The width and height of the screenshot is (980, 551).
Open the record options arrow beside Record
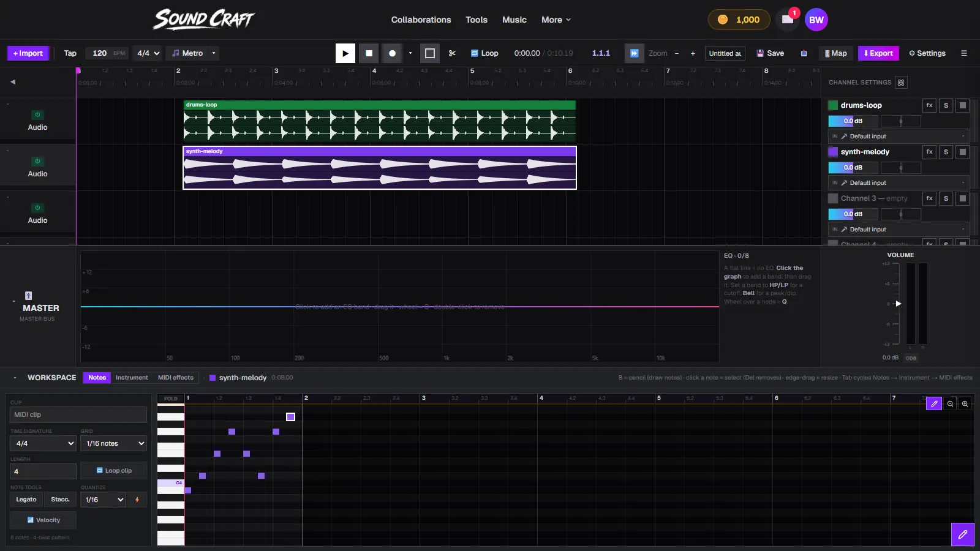pos(410,53)
